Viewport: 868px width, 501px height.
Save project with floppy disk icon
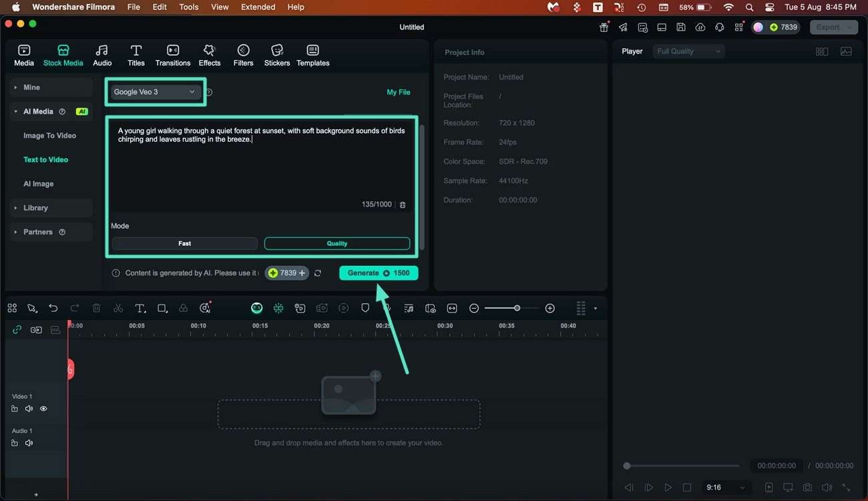pyautogui.click(x=680, y=27)
